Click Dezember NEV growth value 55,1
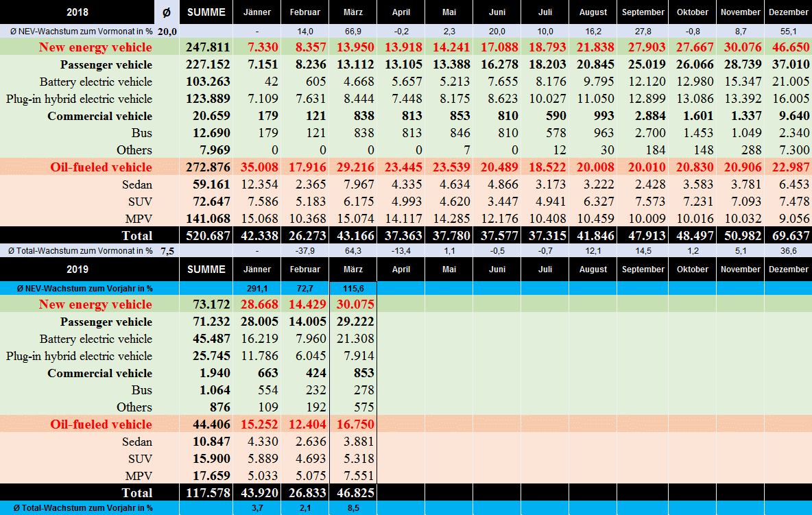Viewport: 812px width, 515px height. point(788,32)
